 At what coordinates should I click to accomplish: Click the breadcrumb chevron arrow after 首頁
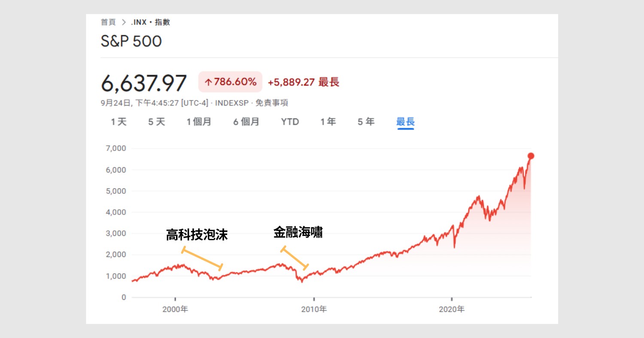tap(124, 22)
